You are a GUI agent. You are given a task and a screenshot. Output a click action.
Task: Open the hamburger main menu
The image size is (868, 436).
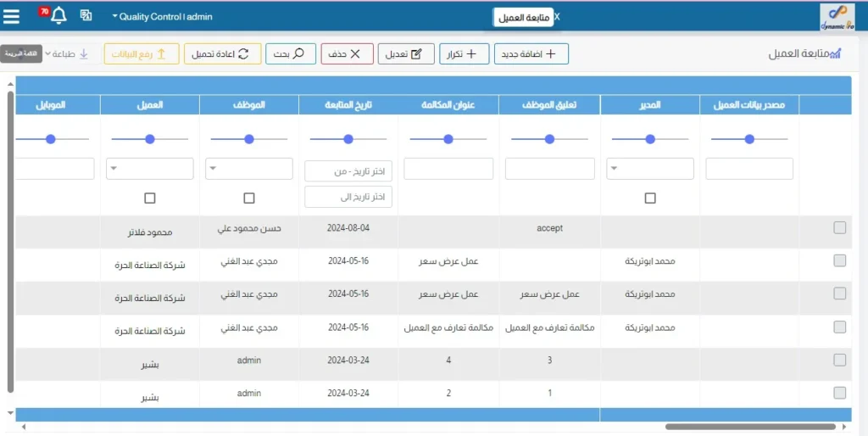(12, 16)
